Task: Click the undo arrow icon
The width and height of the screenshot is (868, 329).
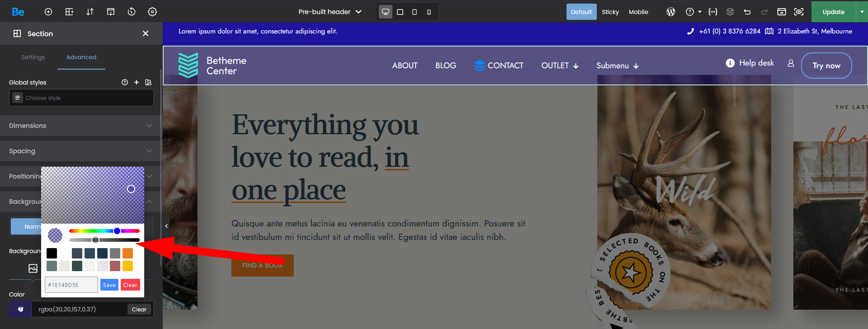Action: 747,12
